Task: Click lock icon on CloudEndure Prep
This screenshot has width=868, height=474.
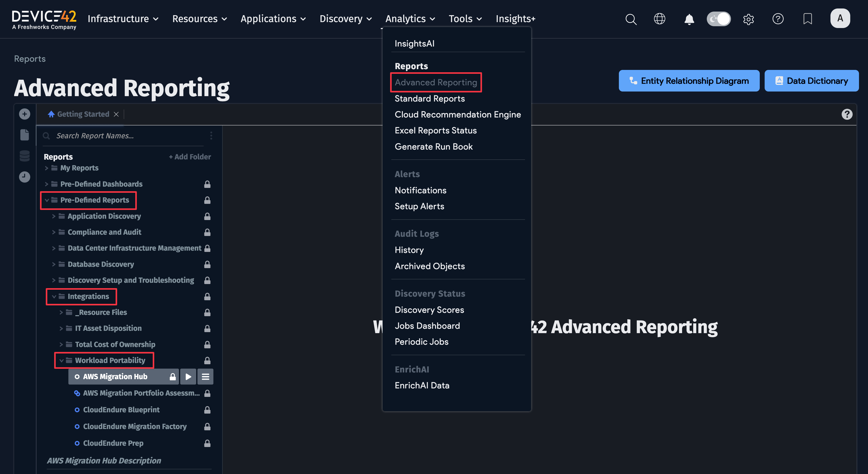Action: click(207, 443)
